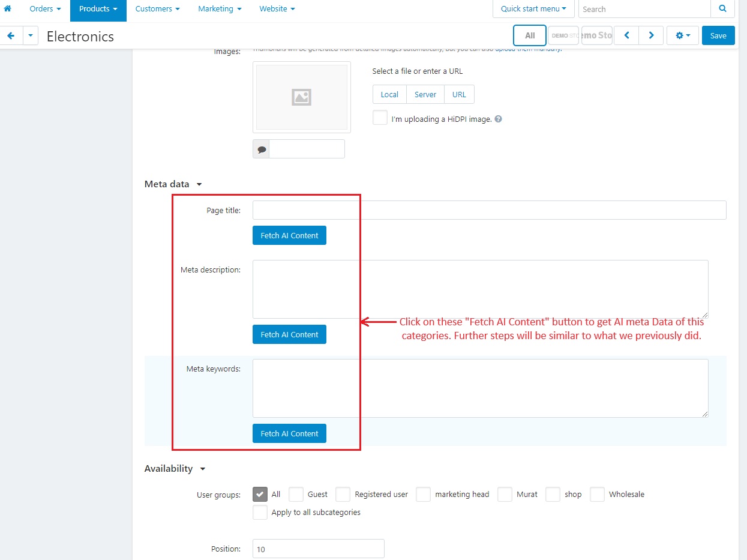Open the Customers menu
Screen dimensions: 747x560
[x=158, y=9]
